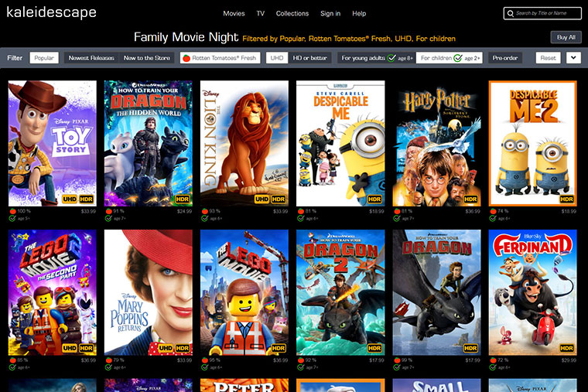588x392 pixels.
Task: Click the tomato icon in Rotten Tomatoes filter
Action: click(x=186, y=58)
